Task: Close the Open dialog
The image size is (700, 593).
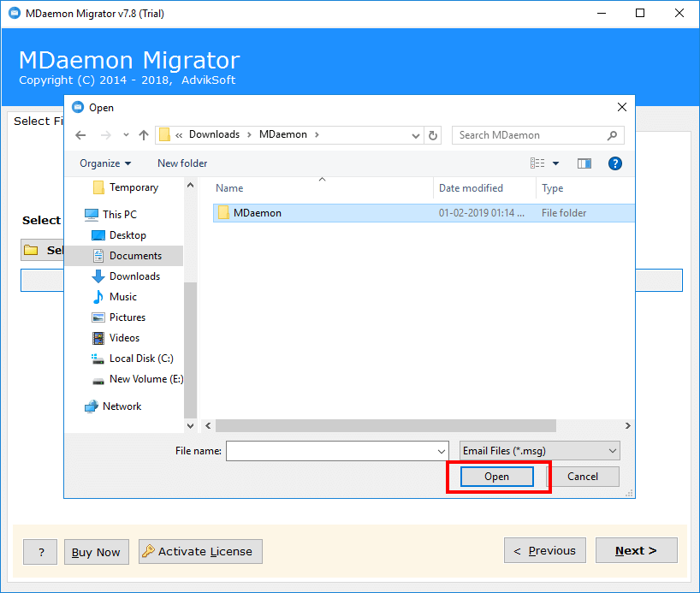Action: coord(622,107)
